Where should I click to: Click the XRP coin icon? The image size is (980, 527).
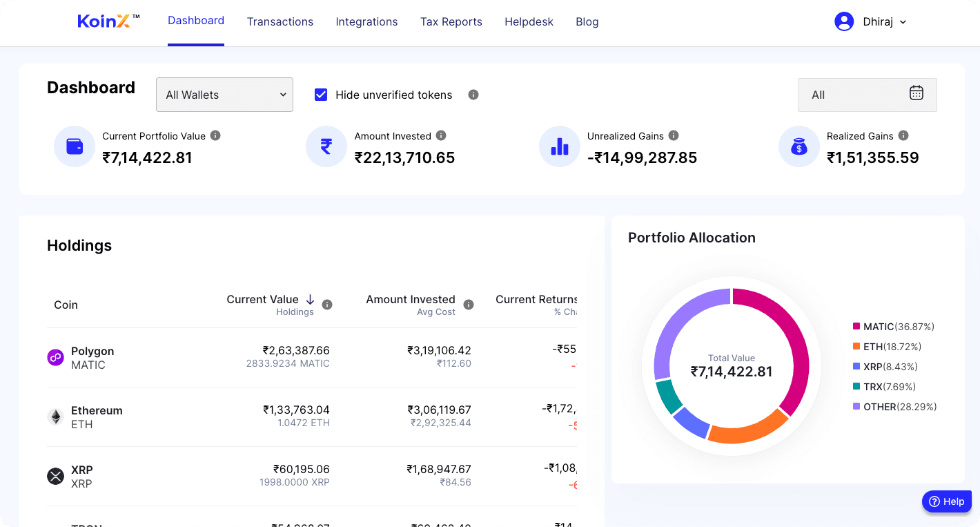(x=55, y=477)
